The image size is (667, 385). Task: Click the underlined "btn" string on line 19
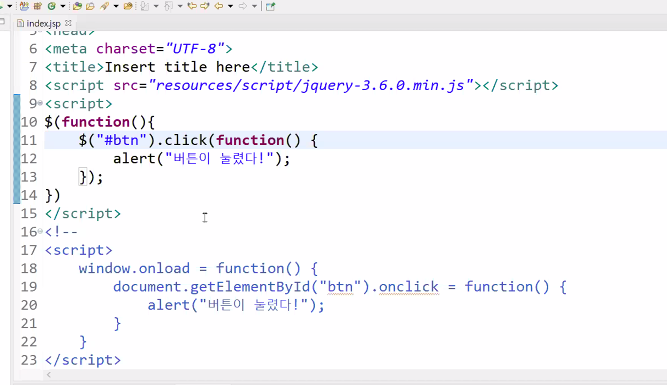click(x=340, y=286)
